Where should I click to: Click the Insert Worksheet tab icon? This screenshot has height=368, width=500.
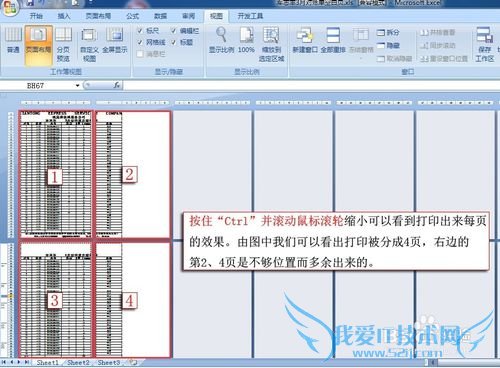point(132,362)
